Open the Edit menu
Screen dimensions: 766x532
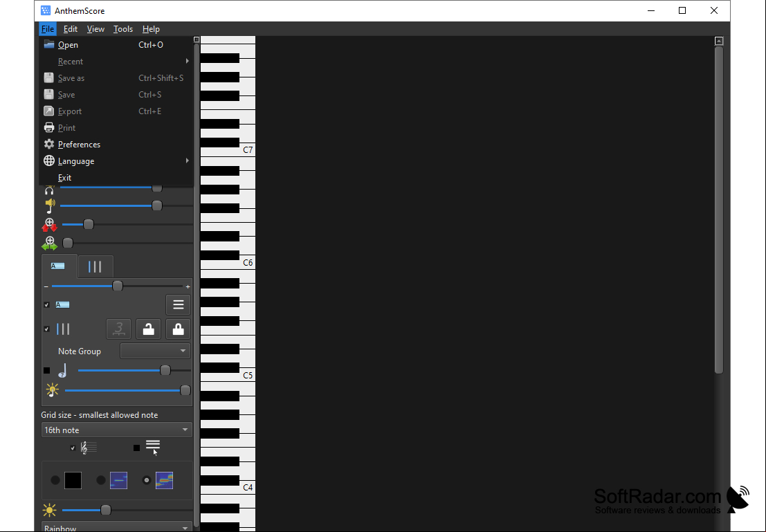point(71,29)
